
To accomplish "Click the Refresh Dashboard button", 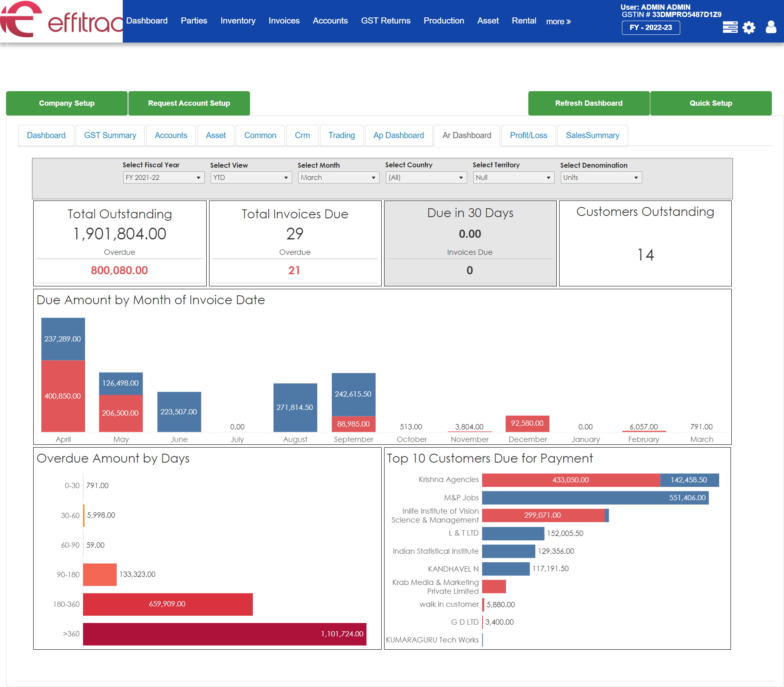I will 588,103.
